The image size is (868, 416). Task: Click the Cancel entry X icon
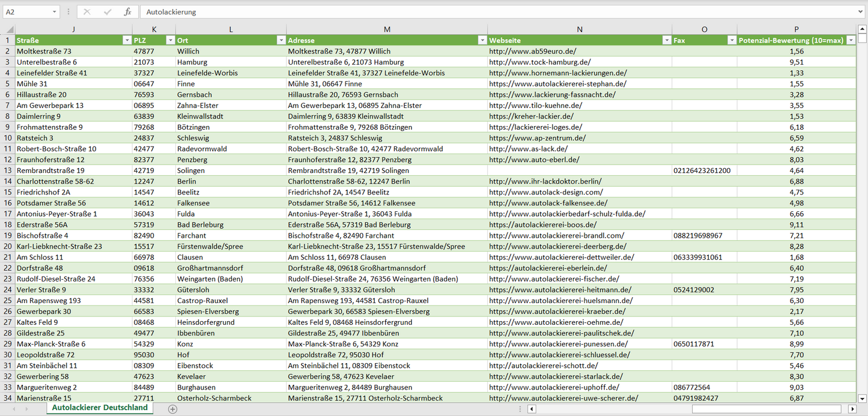click(87, 12)
